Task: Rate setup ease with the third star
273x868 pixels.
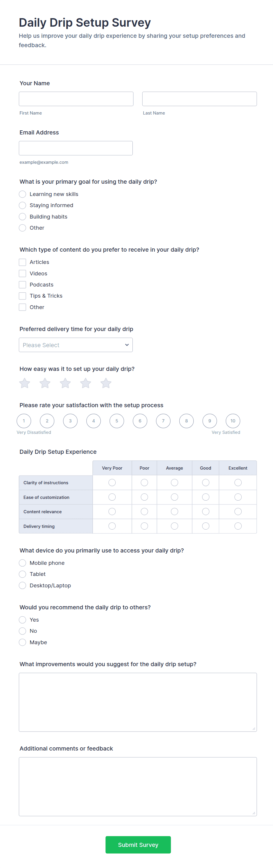Action: [65, 383]
